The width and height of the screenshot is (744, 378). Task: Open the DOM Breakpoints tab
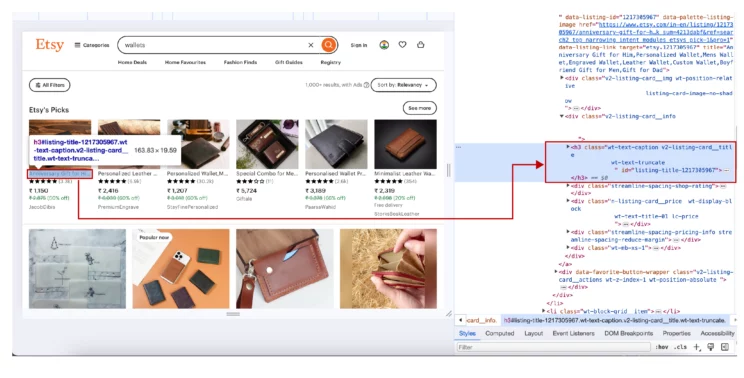tap(628, 333)
